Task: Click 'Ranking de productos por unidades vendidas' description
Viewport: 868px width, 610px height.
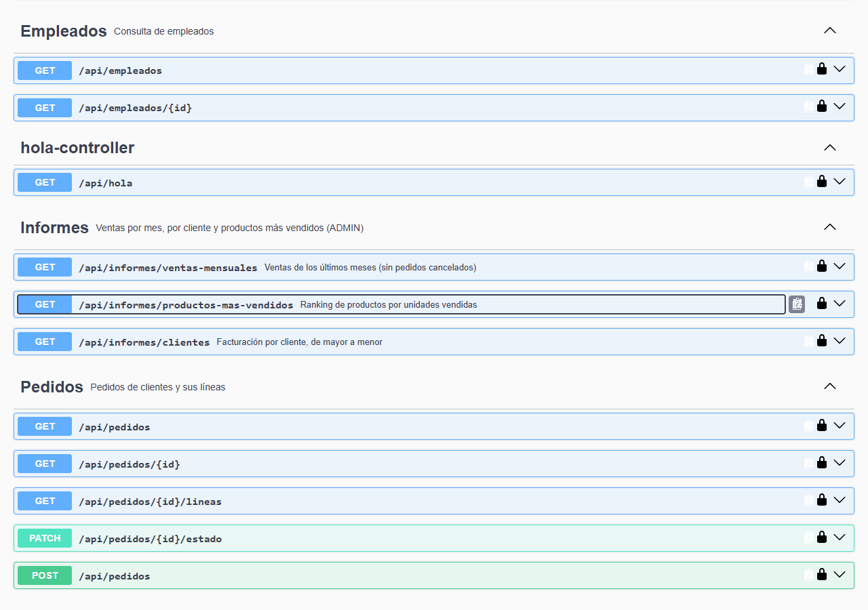Action: 389,305
